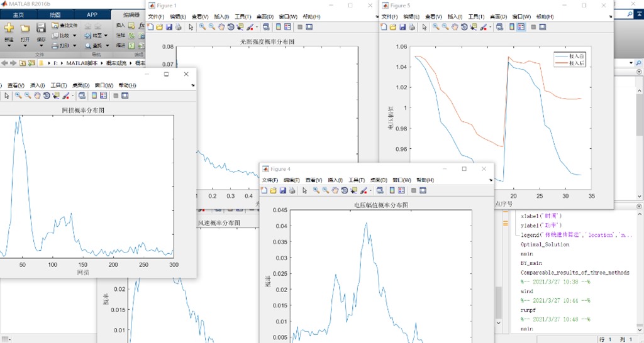The height and width of the screenshot is (343, 644).
Task: Open 文件(F) menu in Figure 1
Action: pos(156,17)
